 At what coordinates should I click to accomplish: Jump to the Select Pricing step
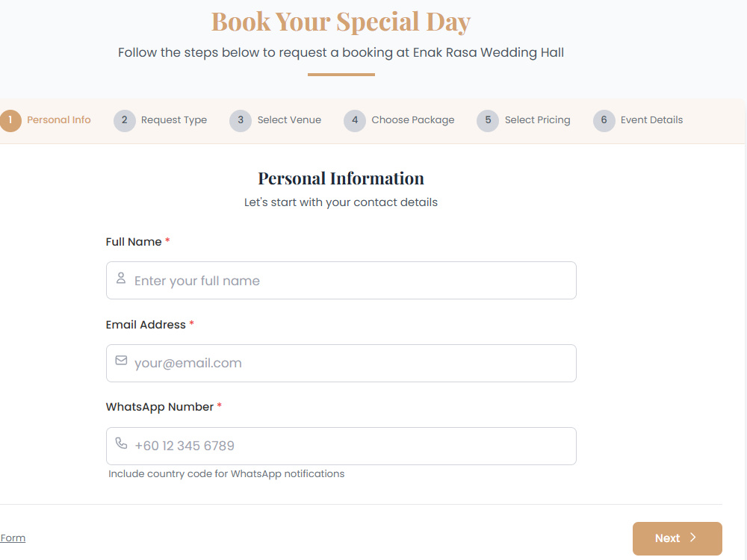pyautogui.click(x=537, y=120)
